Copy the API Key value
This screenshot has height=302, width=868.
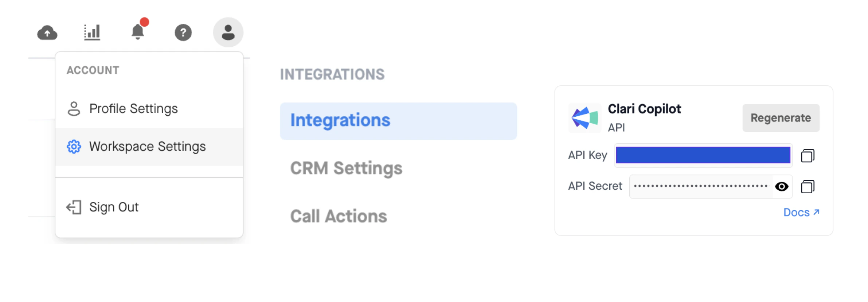808,156
